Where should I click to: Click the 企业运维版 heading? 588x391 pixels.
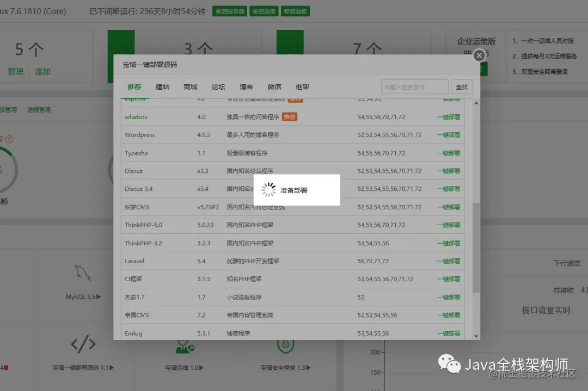(x=476, y=41)
